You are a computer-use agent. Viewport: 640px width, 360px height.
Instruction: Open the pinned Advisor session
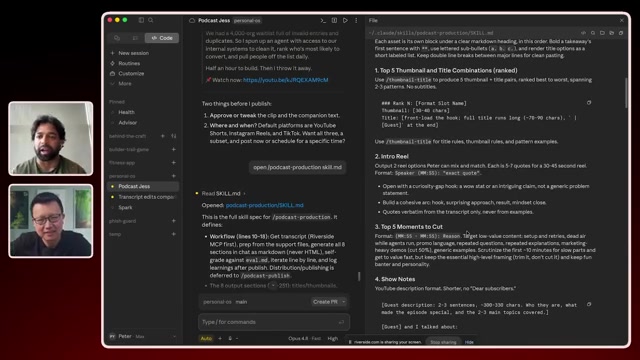[x=127, y=122]
